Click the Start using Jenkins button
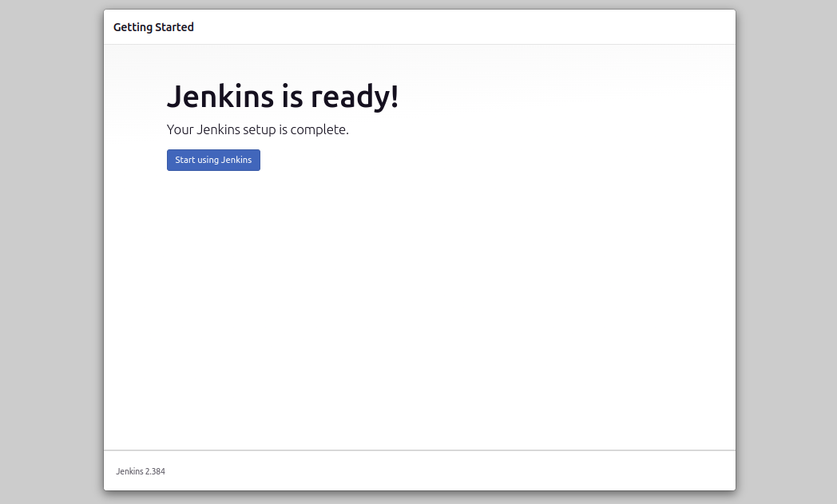 [213, 160]
